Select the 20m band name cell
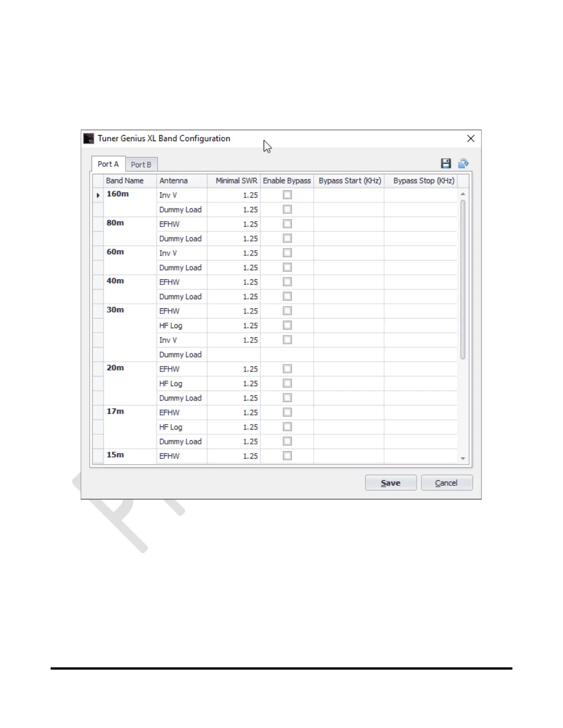This screenshot has width=563, height=728. 130,383
